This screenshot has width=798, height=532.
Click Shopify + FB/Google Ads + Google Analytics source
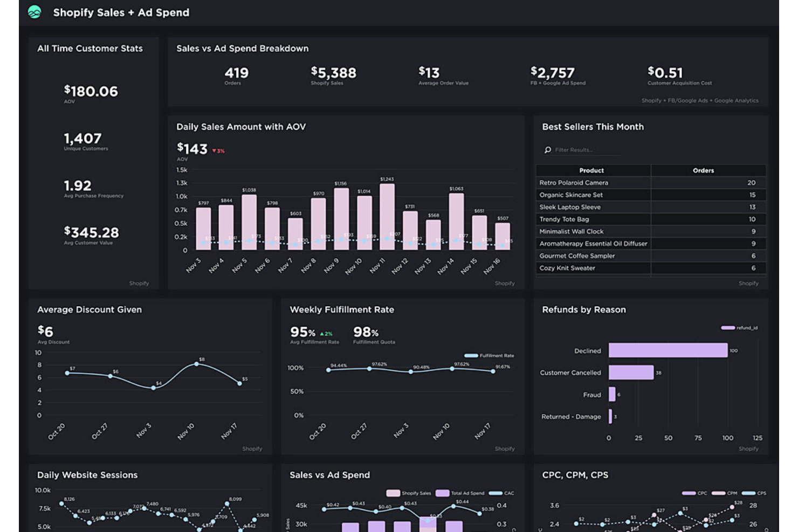(x=700, y=101)
